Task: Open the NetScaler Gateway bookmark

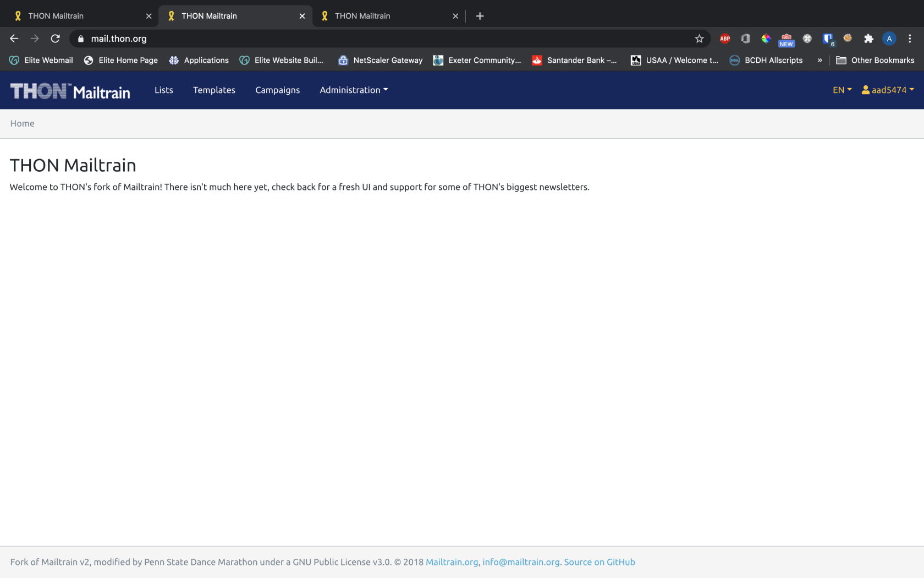Action: [x=380, y=60]
